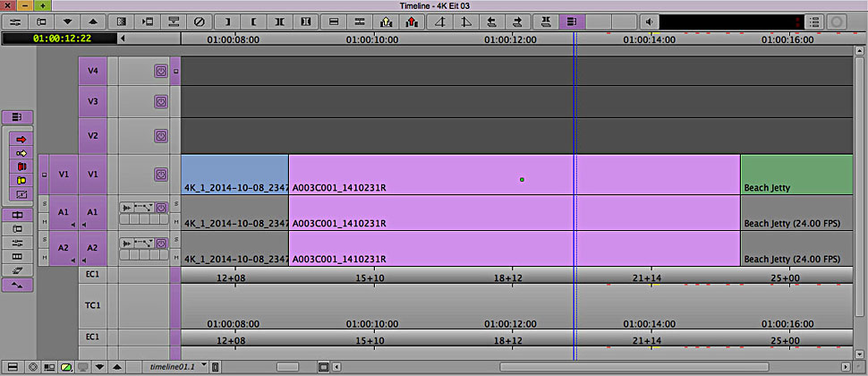Click the No Effect circle-slash toolbar icon

pos(200,21)
